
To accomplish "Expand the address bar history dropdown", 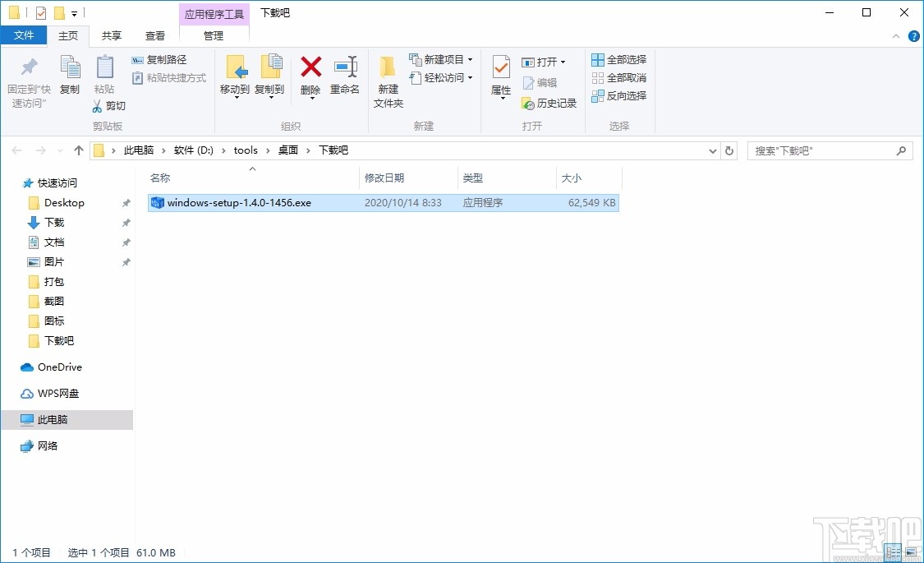I will pyautogui.click(x=712, y=150).
